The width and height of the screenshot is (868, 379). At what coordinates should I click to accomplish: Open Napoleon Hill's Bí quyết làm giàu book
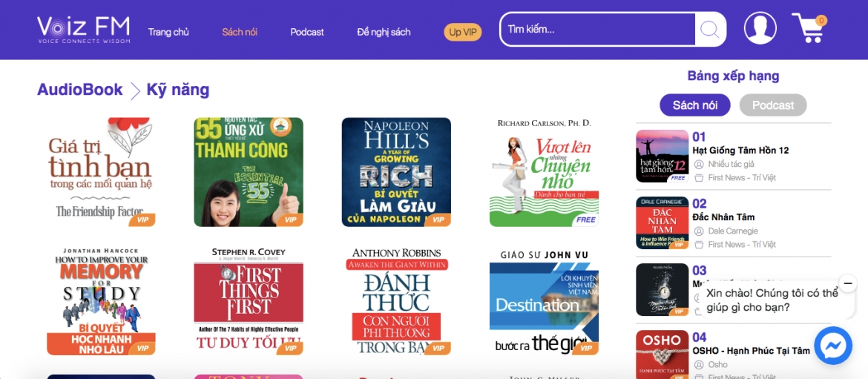click(396, 172)
